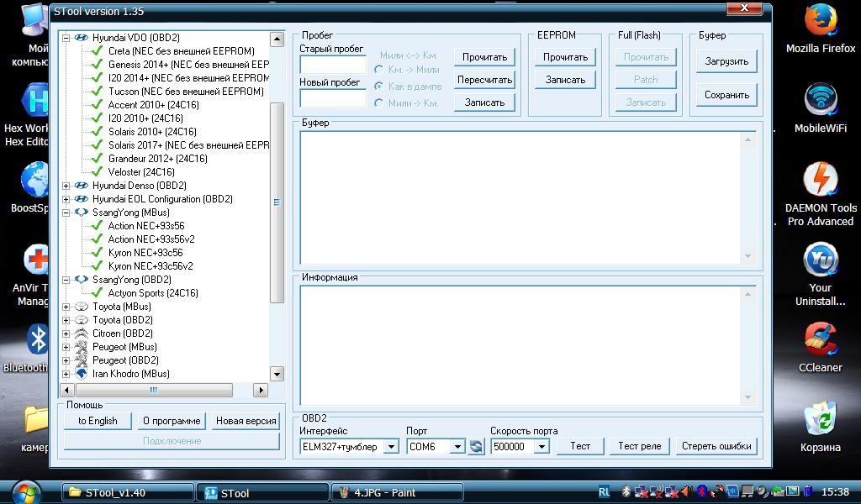The image size is (861, 504).
Task: Click the 'Тест реле' button
Action: (639, 446)
